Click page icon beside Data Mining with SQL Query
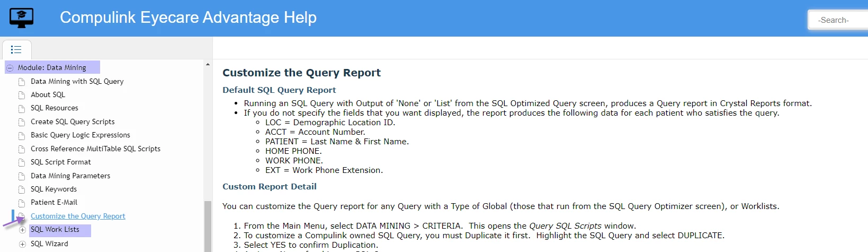The image size is (868, 252). (x=22, y=82)
